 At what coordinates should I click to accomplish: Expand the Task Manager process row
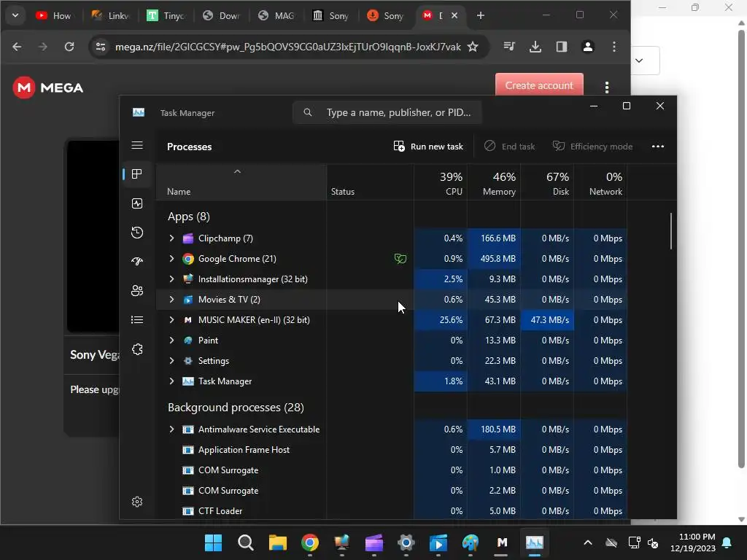[x=172, y=381]
